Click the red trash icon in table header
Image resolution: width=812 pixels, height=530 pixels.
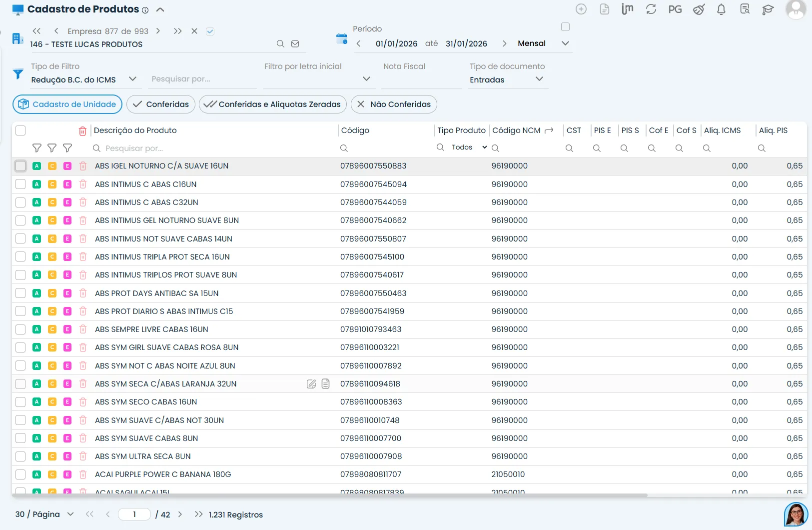(82, 131)
